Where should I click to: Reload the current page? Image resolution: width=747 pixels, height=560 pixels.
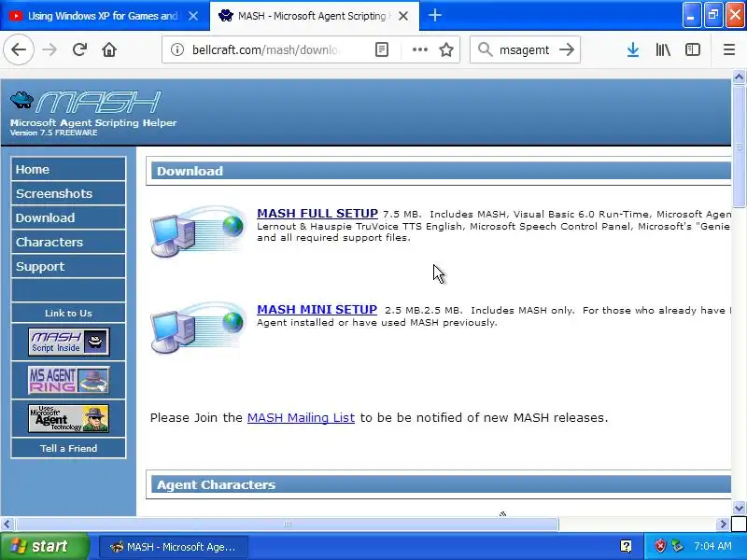79,49
